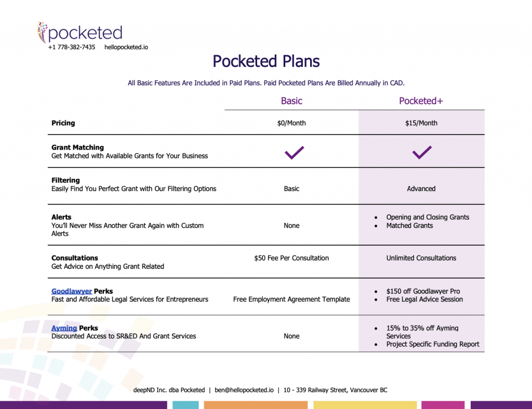The image size is (532, 409).
Task: Click the ben@hellopocketed.io email address
Action: coord(244,390)
